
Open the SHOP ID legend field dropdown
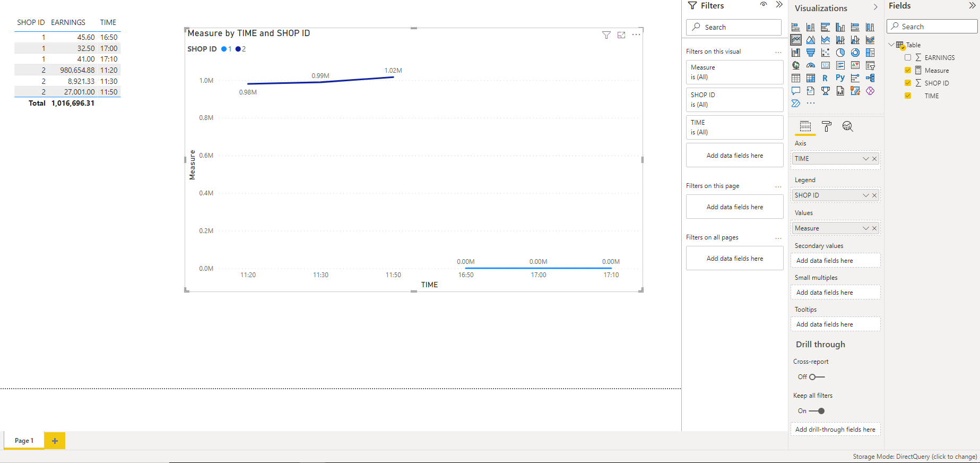[866, 195]
